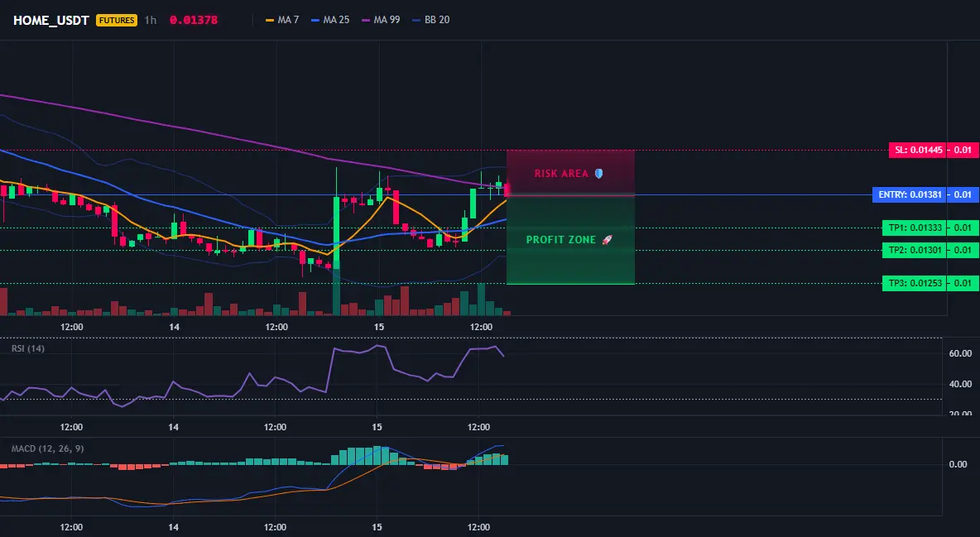This screenshot has height=537, width=980.
Task: Click the RSI (14) indicator label
Action: coord(28,348)
